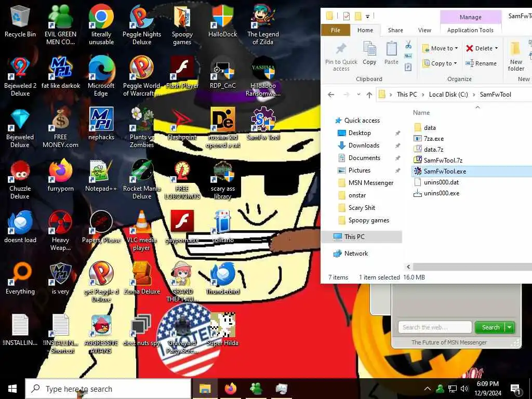Viewport: 532px width, 399px height.
Task: Open Quick Access Toolbar customize dropdown
Action: click(x=367, y=16)
